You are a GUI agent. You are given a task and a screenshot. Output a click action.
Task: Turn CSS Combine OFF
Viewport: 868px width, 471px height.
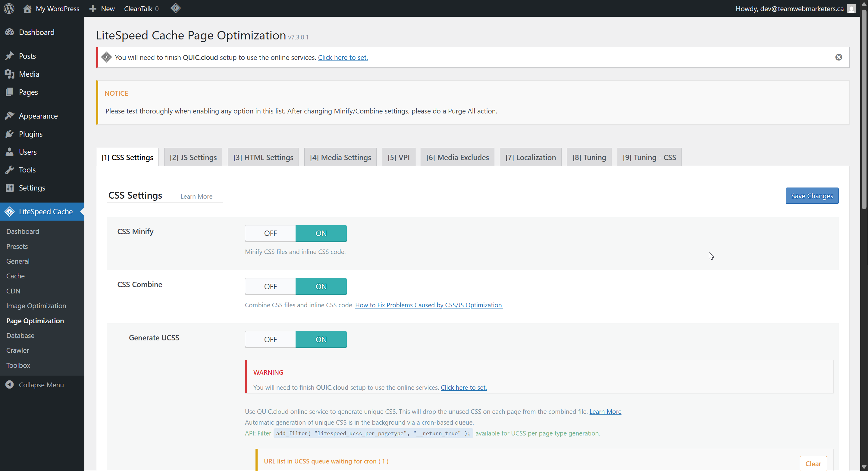[x=270, y=287]
